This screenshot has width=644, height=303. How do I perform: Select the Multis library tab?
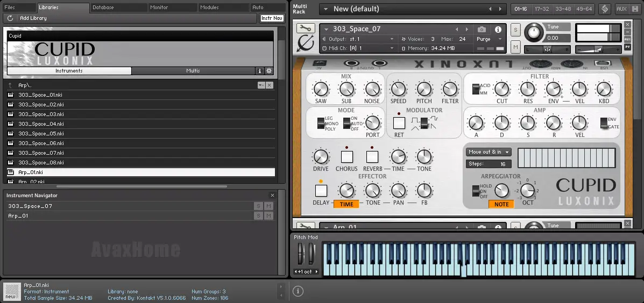(193, 71)
